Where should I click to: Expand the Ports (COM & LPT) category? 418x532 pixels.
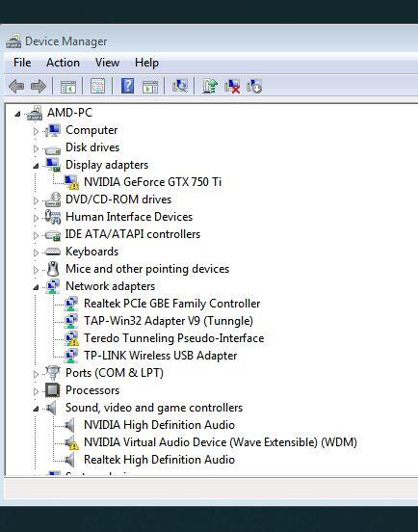tap(36, 374)
